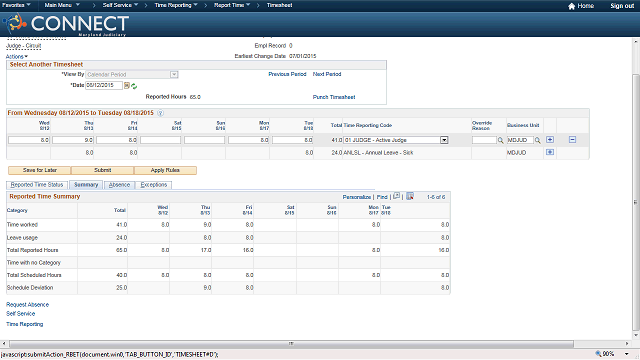Click Timesheet breadcrumb item

click(279, 5)
